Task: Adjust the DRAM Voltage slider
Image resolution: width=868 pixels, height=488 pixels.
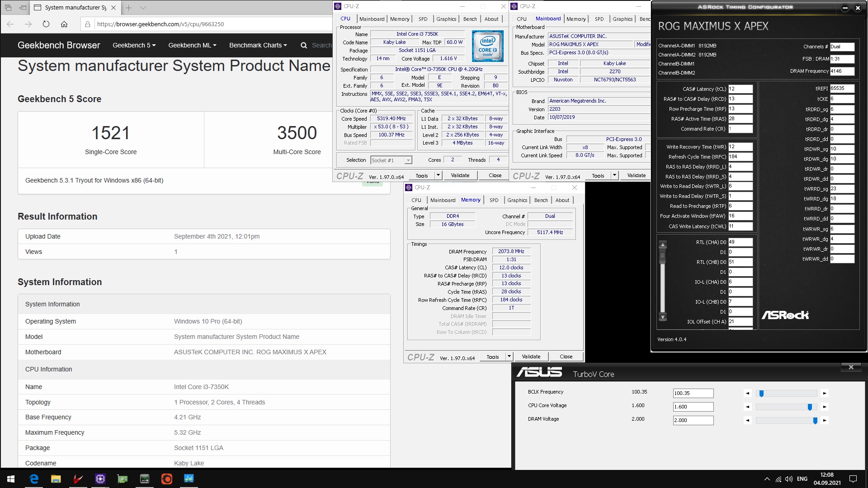Action: point(786,420)
